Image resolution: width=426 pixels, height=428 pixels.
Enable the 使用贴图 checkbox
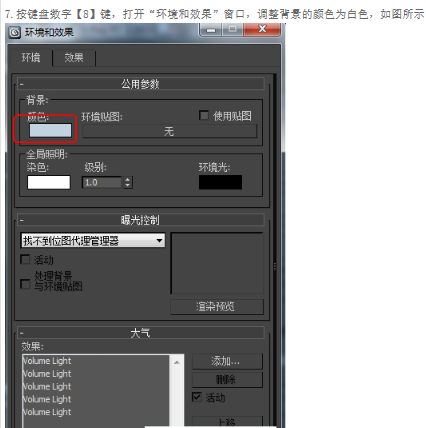[x=204, y=115]
